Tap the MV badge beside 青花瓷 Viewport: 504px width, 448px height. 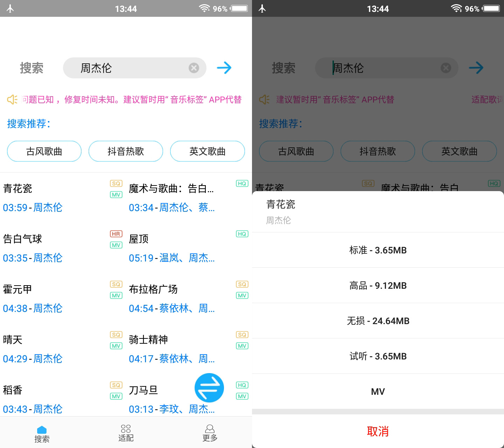click(x=116, y=195)
